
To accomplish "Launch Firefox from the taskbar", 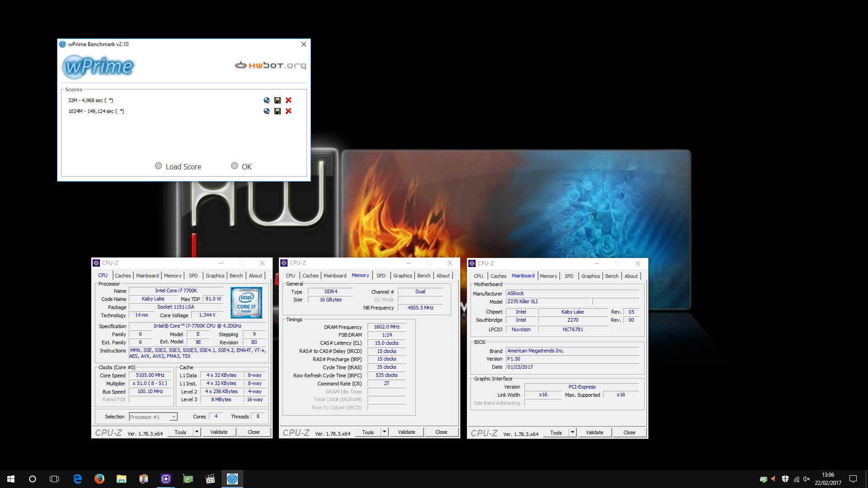I will [99, 479].
